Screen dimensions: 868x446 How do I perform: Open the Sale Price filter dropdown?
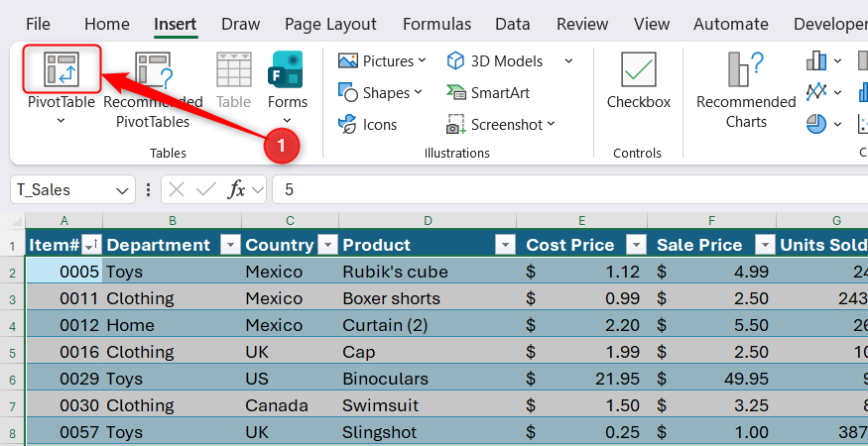tap(765, 244)
